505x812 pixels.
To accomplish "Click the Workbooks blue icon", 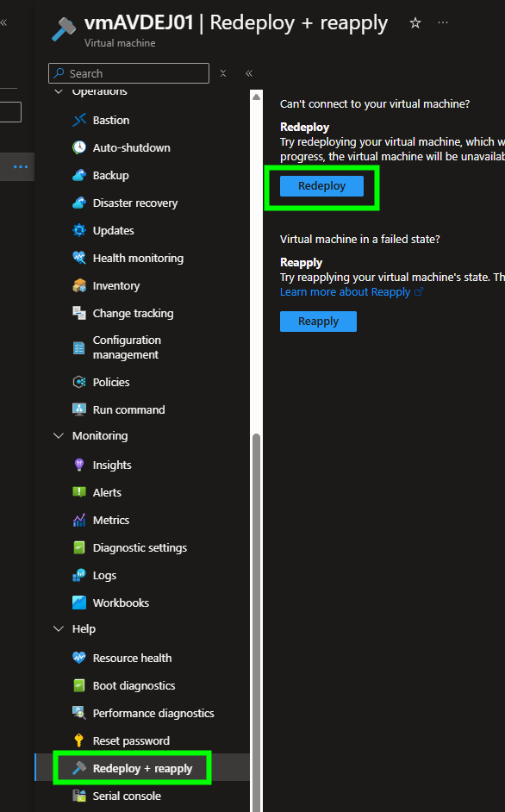I will (x=79, y=603).
